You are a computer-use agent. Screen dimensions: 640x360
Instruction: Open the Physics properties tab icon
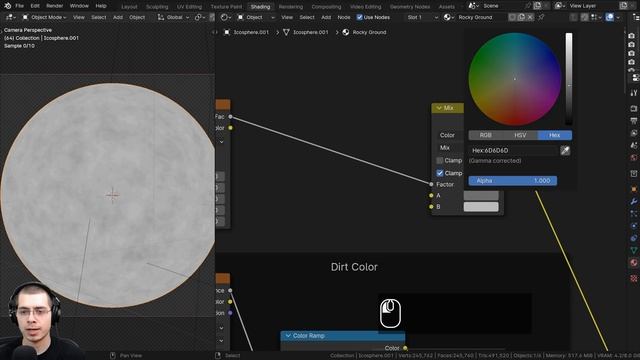[x=634, y=226]
